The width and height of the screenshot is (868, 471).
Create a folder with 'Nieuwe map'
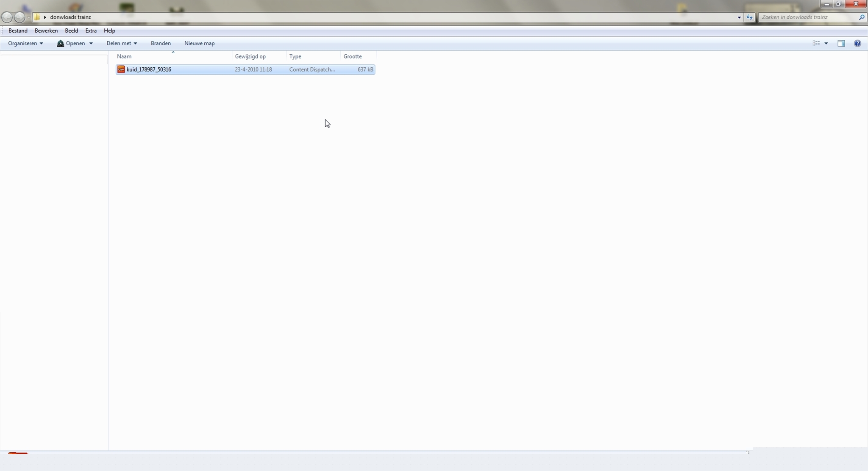point(199,43)
